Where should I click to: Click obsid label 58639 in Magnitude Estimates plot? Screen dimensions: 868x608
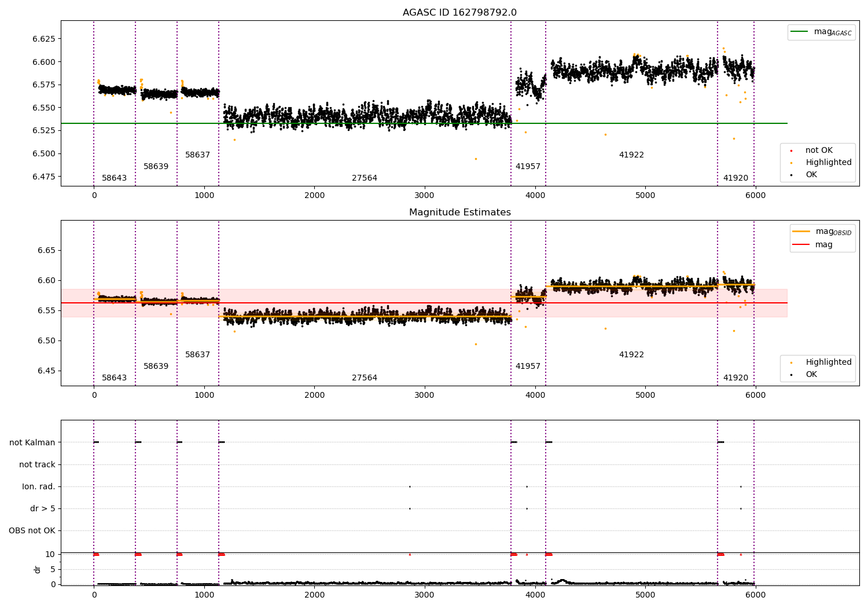point(156,367)
